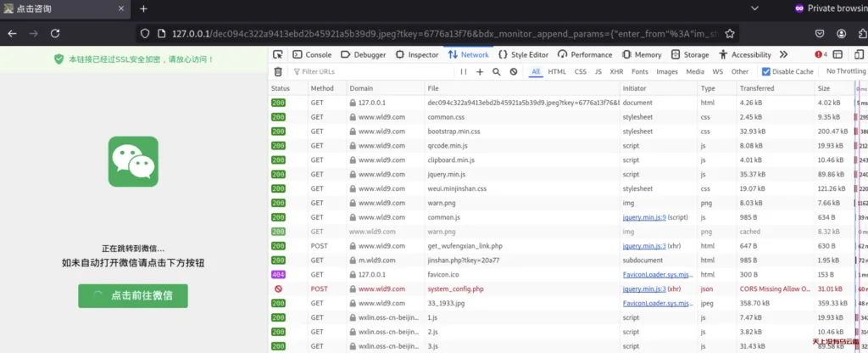868x353 pixels.
Task: Sort requests by Type column
Action: (717, 88)
